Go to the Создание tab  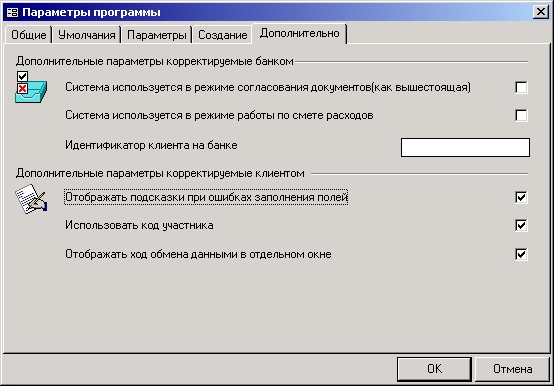222,35
